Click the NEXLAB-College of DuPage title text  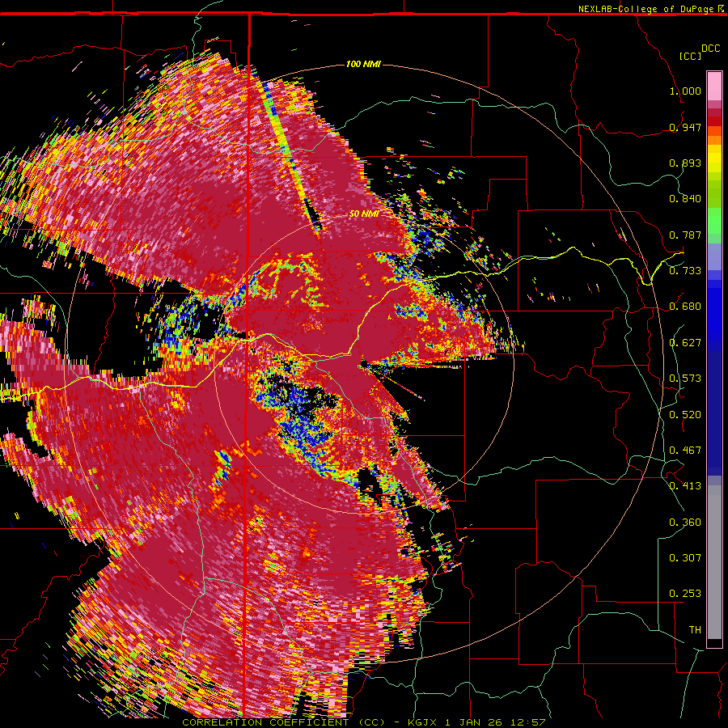[x=645, y=9]
